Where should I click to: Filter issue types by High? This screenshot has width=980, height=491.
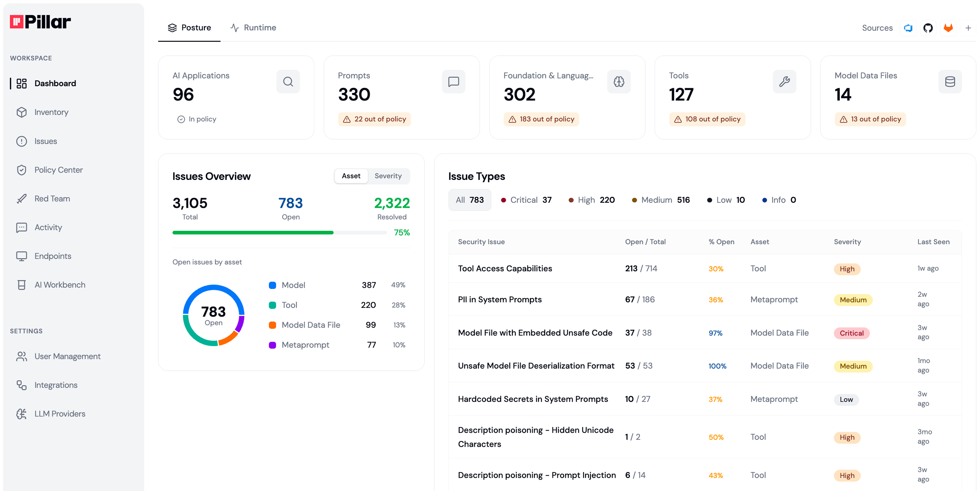coord(592,200)
